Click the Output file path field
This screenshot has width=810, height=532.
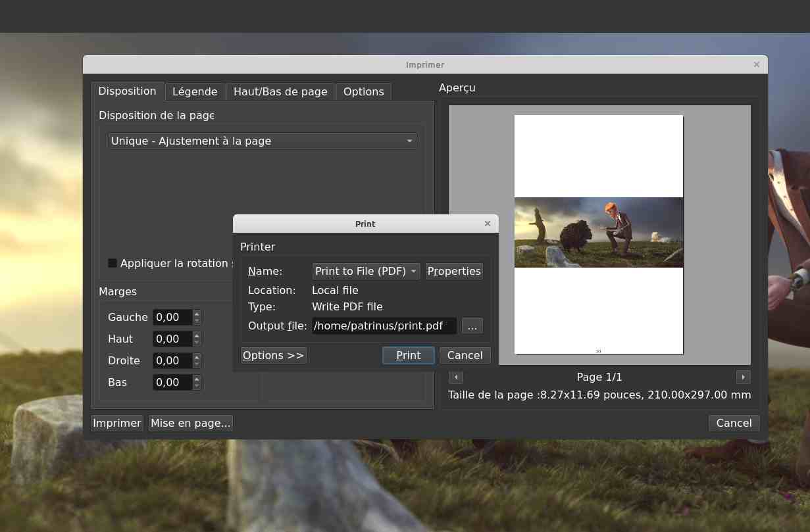point(384,326)
